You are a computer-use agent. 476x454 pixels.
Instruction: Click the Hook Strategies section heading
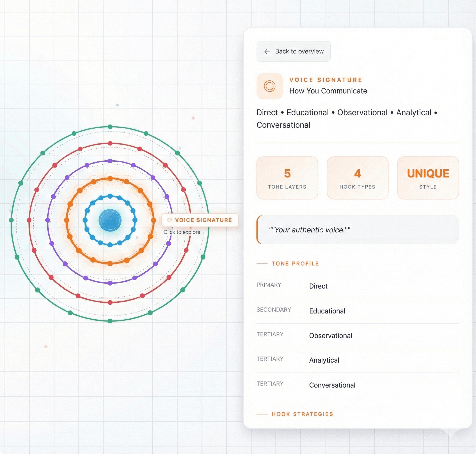point(302,414)
